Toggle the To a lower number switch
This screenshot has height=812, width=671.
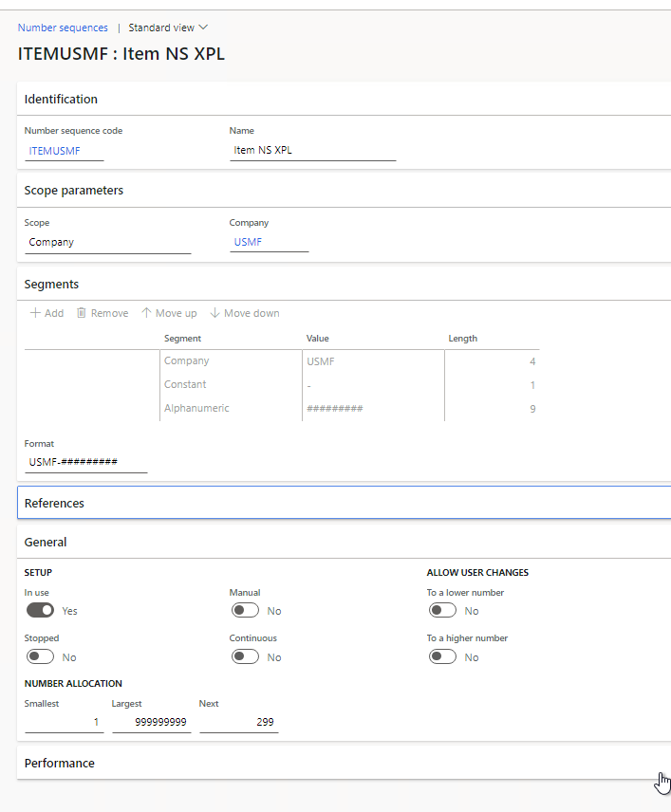tap(442, 611)
